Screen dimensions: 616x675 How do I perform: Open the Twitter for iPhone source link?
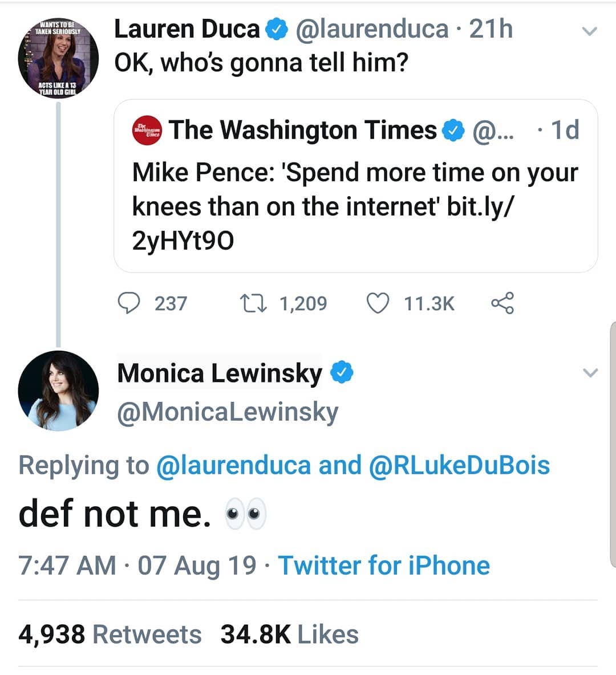pos(384,566)
